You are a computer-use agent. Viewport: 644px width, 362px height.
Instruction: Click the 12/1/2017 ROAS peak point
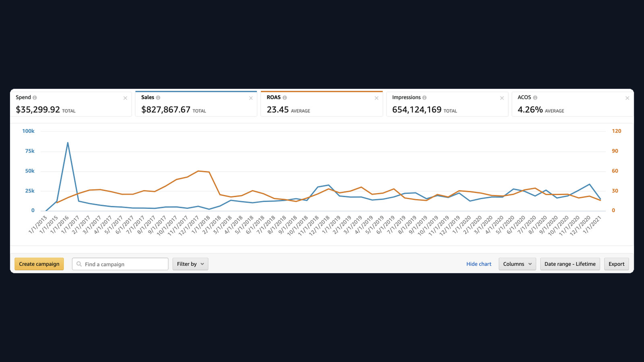[198, 171]
